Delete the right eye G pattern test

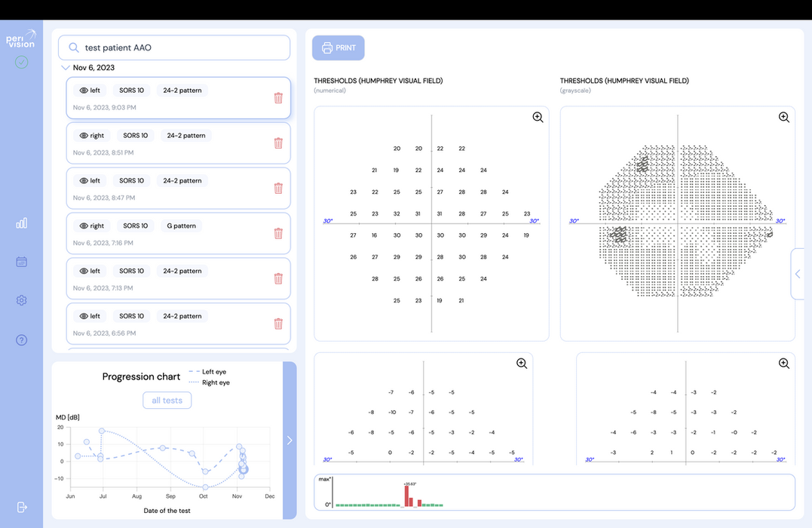point(280,233)
